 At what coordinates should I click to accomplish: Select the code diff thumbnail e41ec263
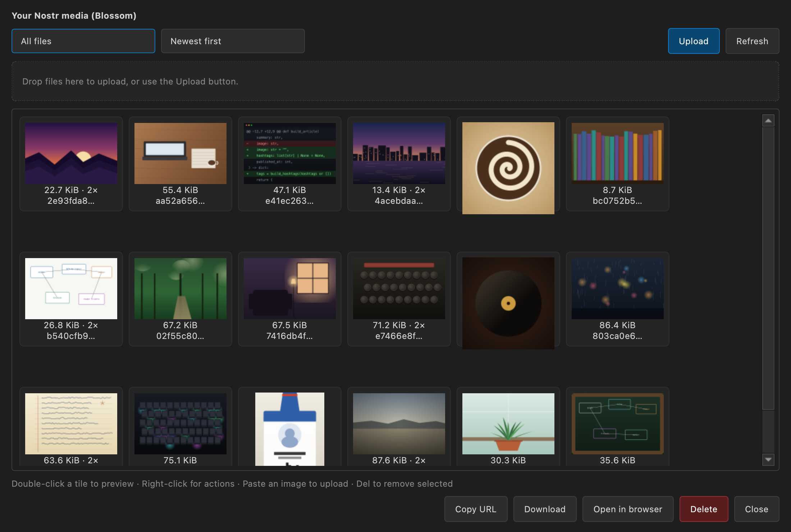pyautogui.click(x=290, y=153)
